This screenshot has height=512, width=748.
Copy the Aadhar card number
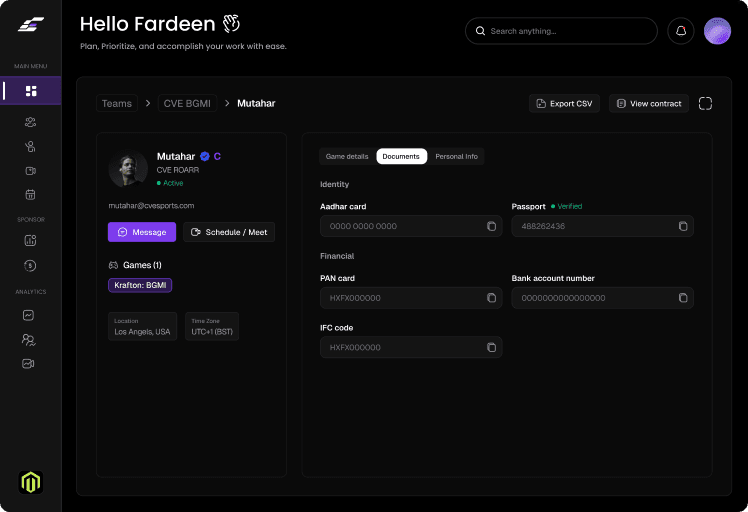(x=491, y=226)
